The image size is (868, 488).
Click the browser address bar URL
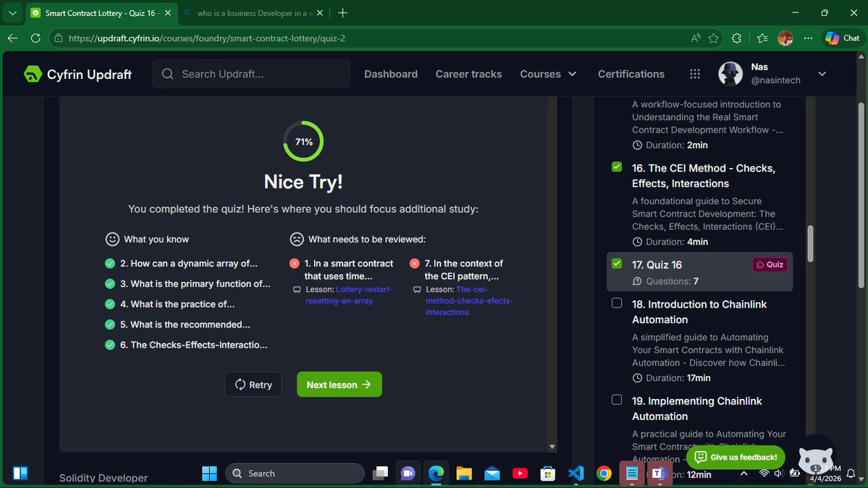coord(206,38)
